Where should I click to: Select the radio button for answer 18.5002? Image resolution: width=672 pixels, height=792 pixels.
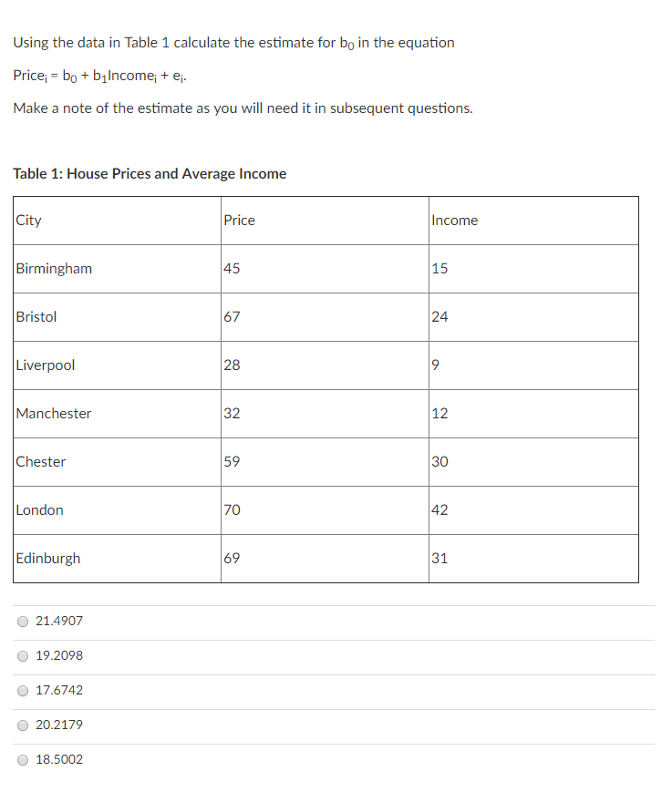(x=22, y=759)
